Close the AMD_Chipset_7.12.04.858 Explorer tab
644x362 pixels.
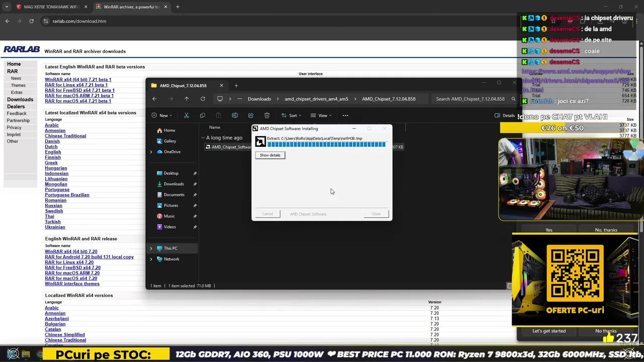(x=221, y=85)
